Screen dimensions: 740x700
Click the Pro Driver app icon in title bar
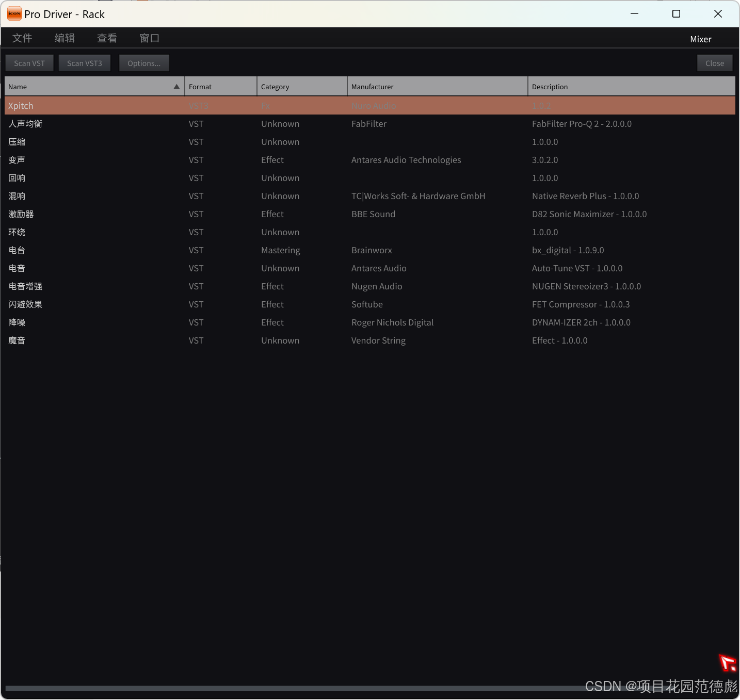14,14
